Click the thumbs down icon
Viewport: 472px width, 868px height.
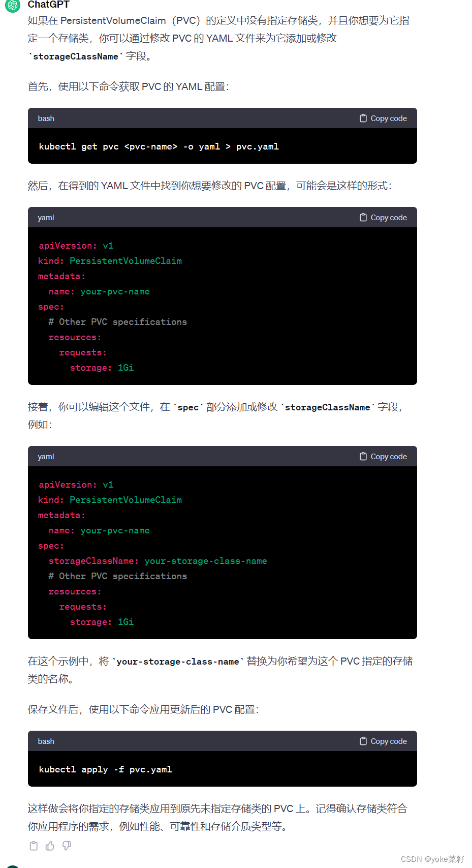coord(67,846)
